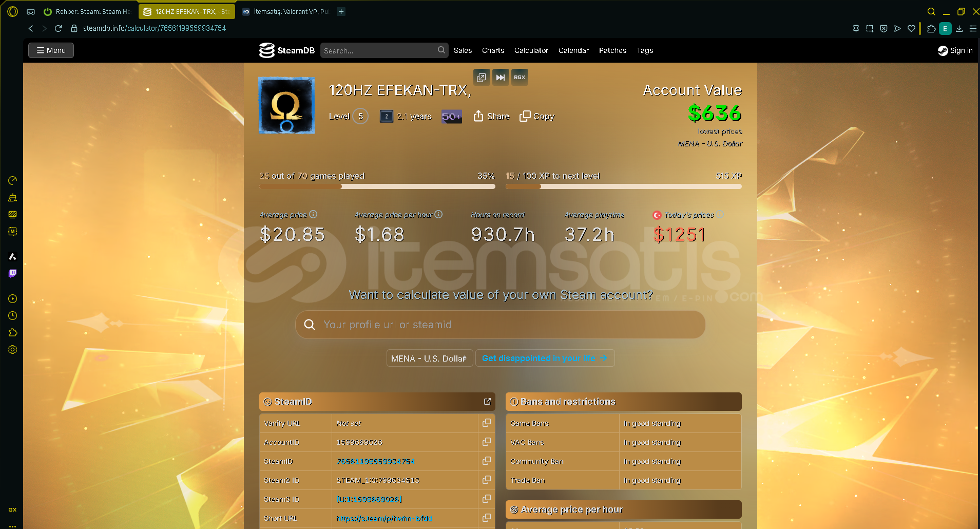The height and width of the screenshot is (529, 980).
Task: Open Aria AI from the sidebar
Action: (x=13, y=256)
